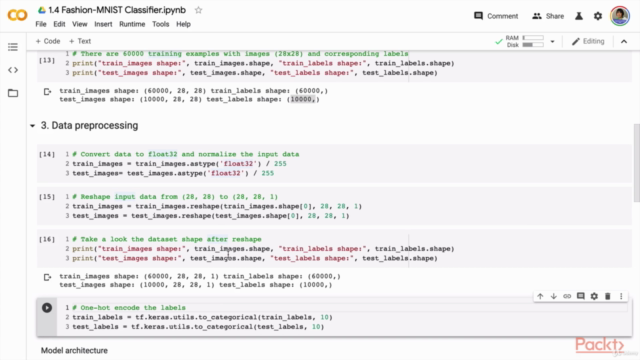The height and width of the screenshot is (360, 640).
Task: Select cell 15 reshape code
Action: 334,206
